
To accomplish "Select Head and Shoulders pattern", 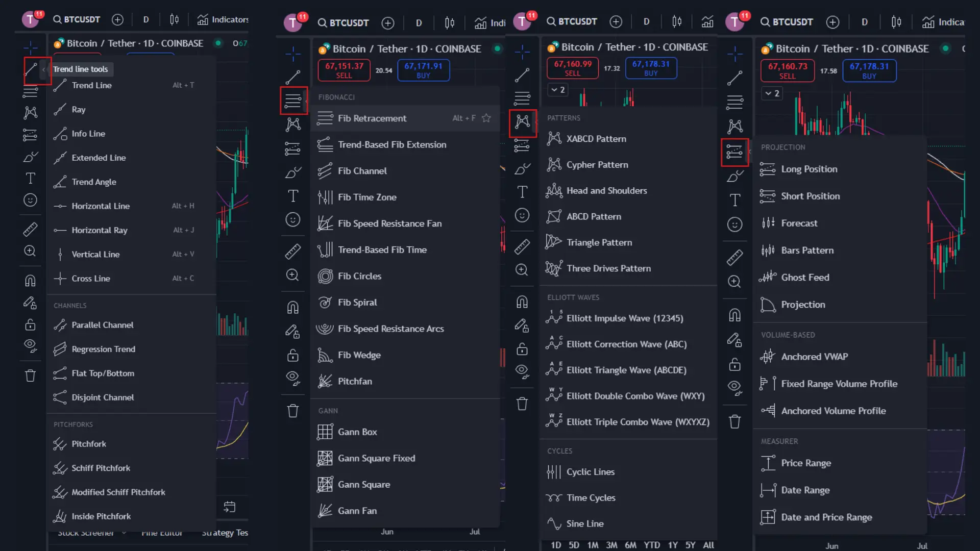I will (629, 191).
